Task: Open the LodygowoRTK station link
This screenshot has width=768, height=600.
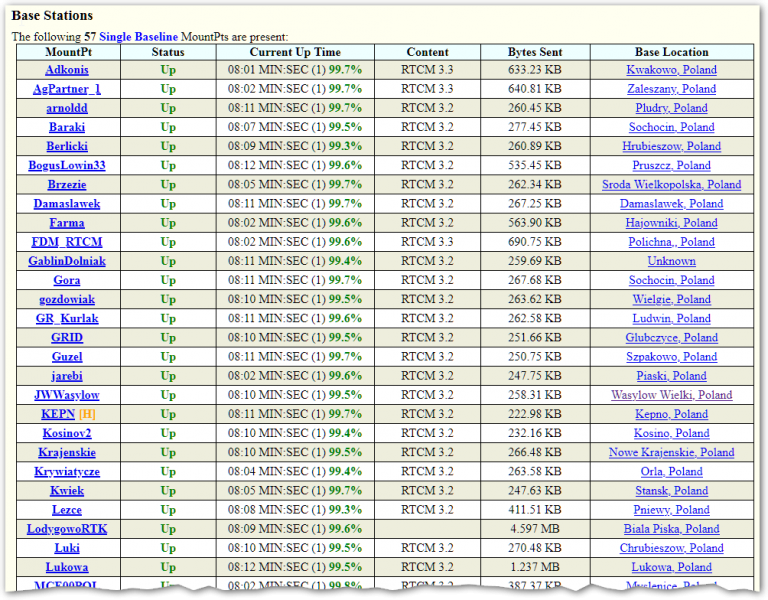Action: click(67, 529)
